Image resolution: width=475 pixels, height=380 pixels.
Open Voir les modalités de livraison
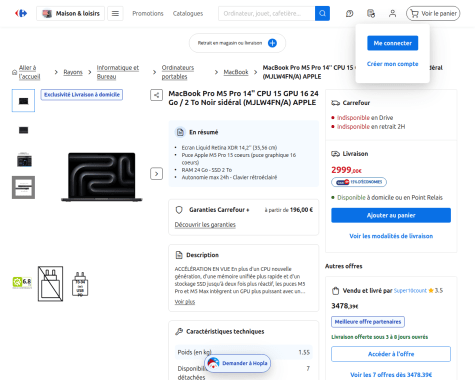pyautogui.click(x=391, y=236)
